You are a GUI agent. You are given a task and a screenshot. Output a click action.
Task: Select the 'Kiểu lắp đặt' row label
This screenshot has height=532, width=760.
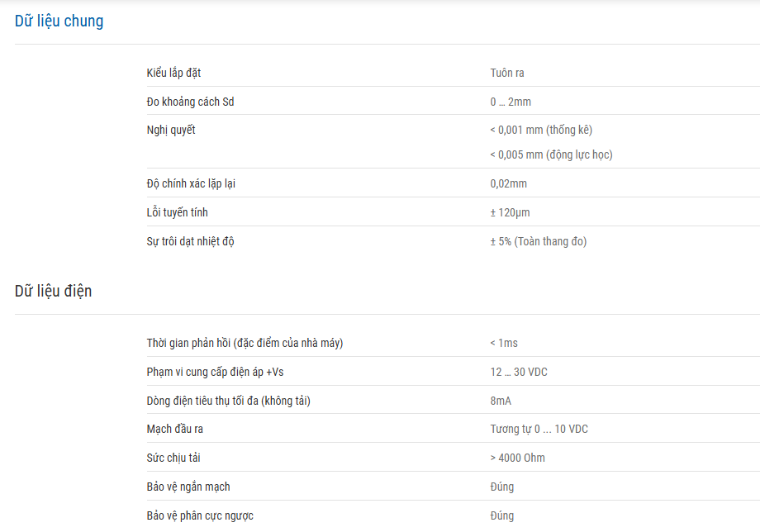point(173,74)
